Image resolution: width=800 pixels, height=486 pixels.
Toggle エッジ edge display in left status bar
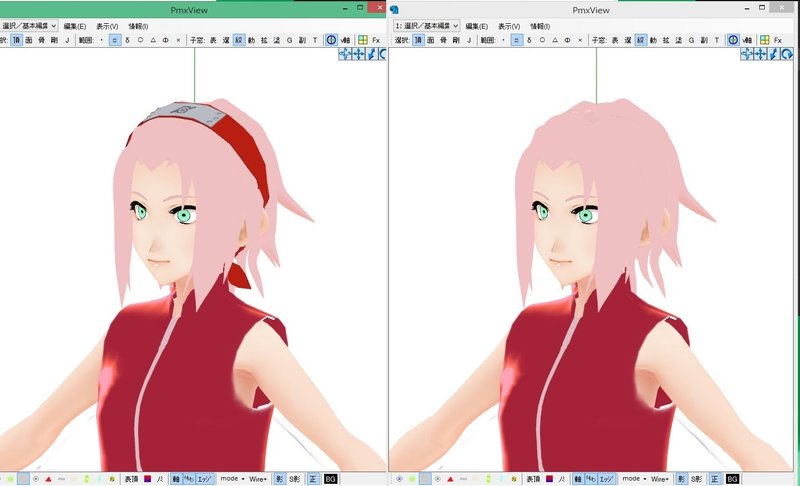pos(204,479)
